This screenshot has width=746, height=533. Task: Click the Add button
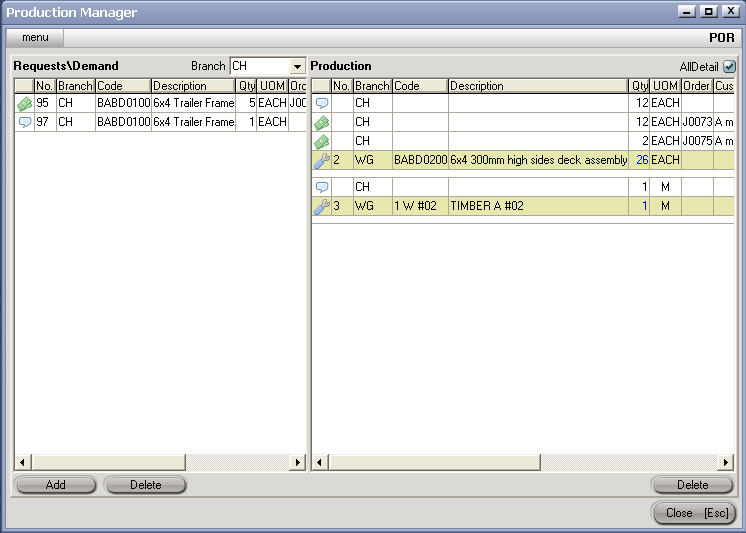coord(56,485)
